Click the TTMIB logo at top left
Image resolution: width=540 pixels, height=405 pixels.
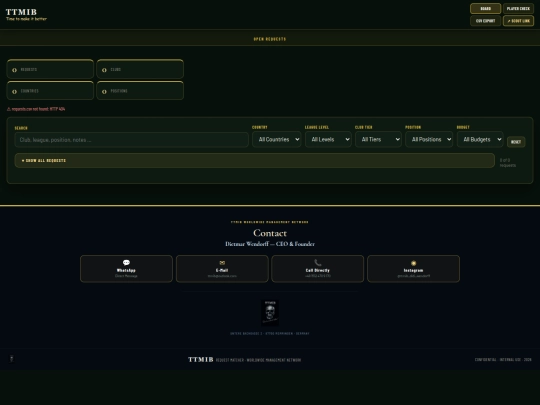point(21,12)
